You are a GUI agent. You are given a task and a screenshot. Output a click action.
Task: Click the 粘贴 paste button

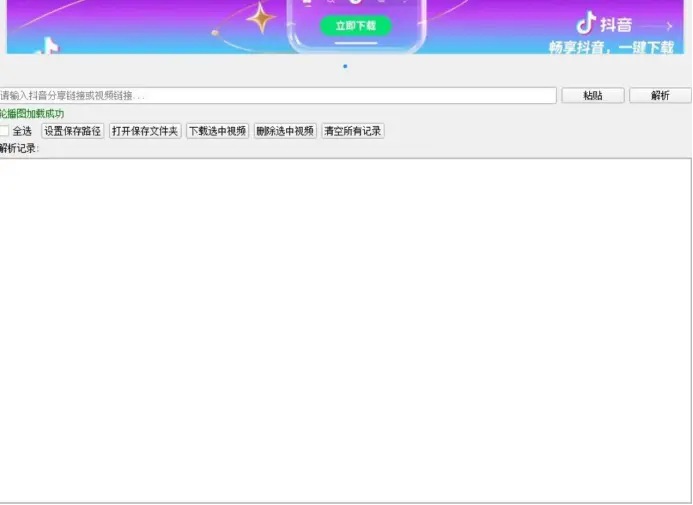(x=593, y=95)
